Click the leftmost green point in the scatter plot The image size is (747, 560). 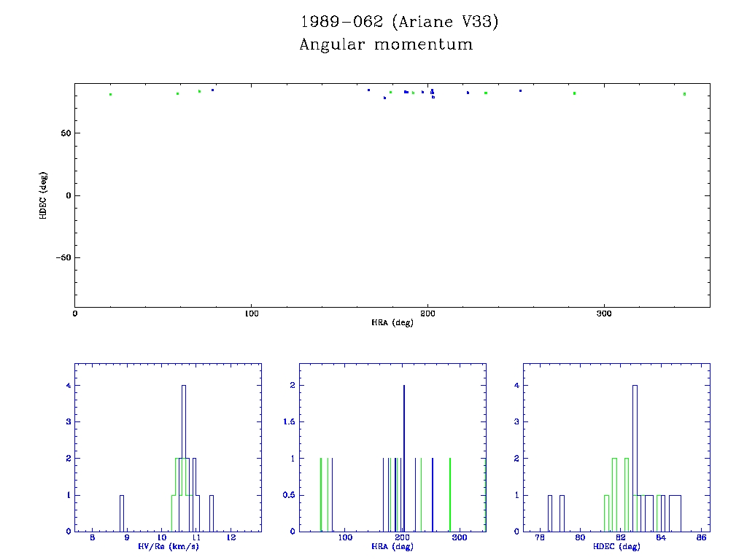click(111, 94)
